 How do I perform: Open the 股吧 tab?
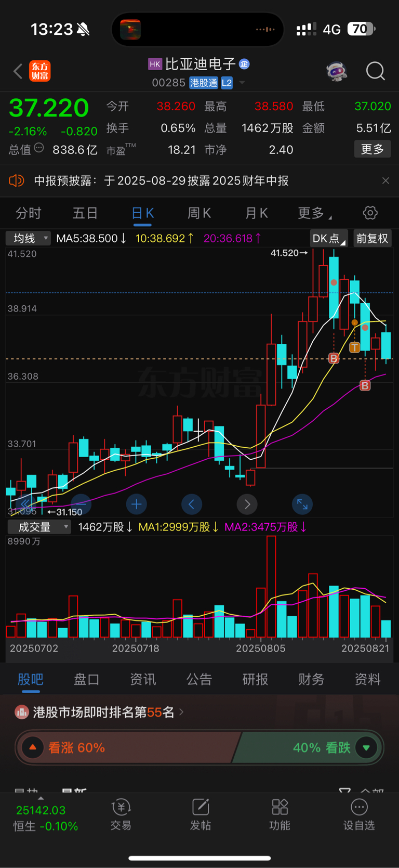31,679
